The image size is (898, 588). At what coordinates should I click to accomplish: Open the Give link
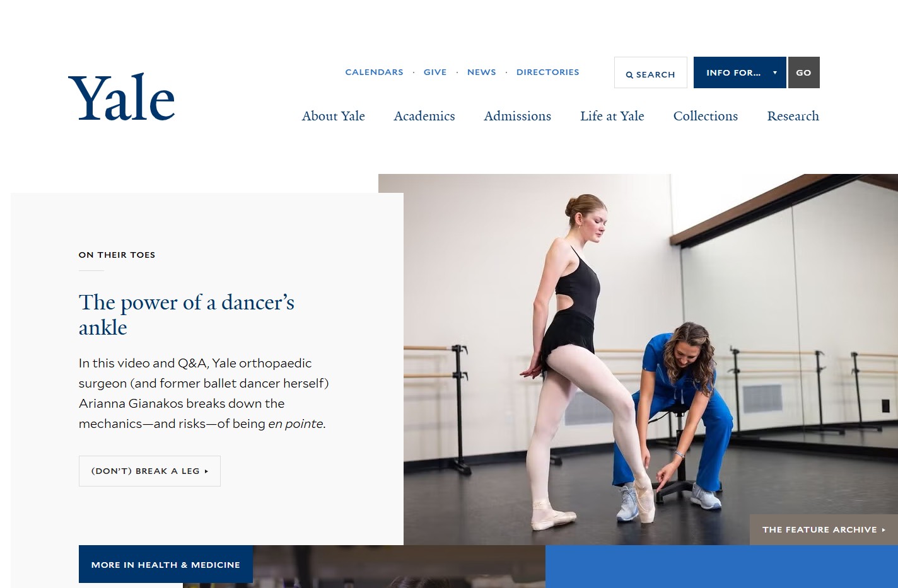coord(435,72)
